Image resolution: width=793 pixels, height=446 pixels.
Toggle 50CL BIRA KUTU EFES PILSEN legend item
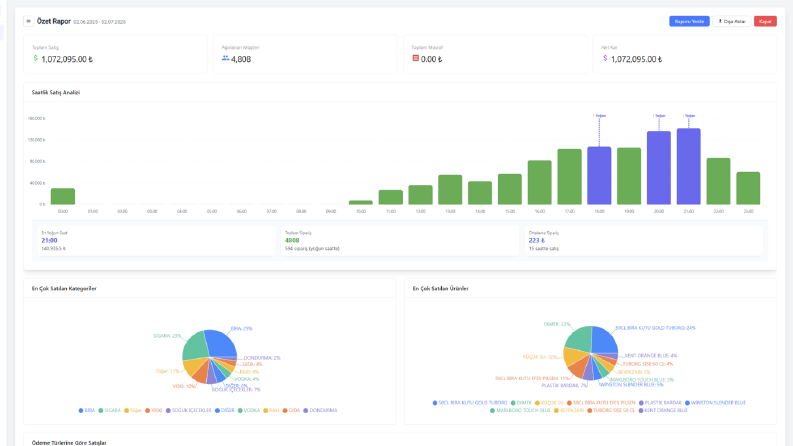tap(601, 403)
